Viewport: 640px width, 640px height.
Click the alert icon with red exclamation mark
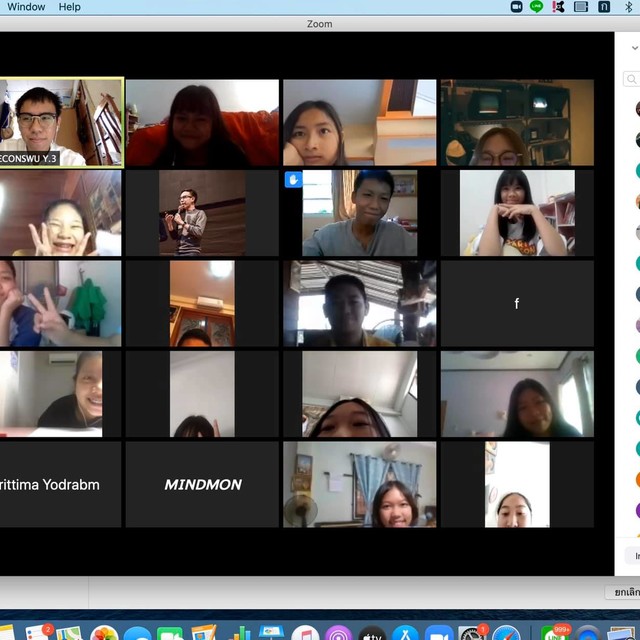pos(558,7)
